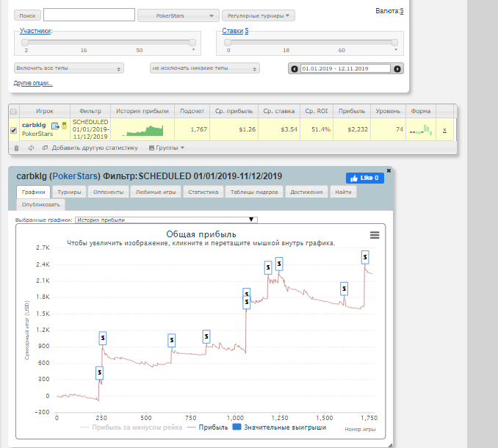Click the Facebook Like thumbs-up button

coord(365,178)
